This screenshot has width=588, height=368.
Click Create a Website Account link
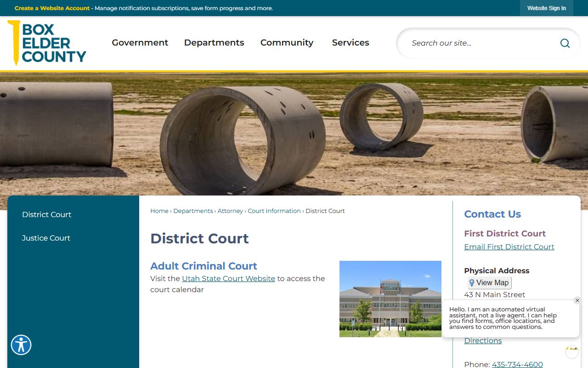click(52, 8)
